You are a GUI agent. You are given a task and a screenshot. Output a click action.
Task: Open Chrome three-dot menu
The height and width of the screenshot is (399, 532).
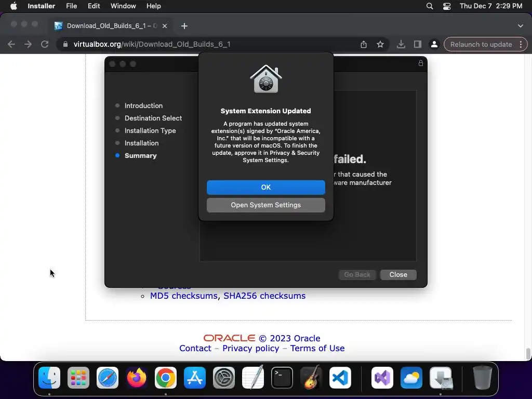pyautogui.click(x=521, y=44)
